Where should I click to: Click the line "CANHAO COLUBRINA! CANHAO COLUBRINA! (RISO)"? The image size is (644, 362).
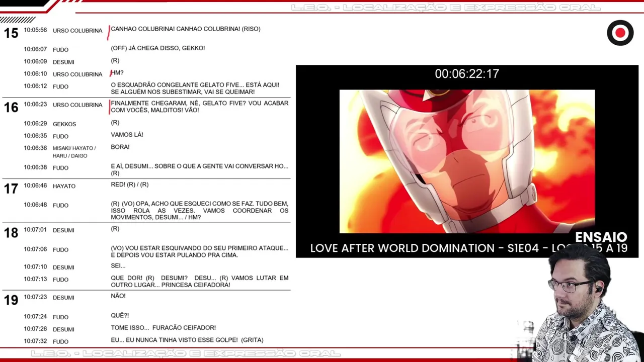pyautogui.click(x=186, y=29)
